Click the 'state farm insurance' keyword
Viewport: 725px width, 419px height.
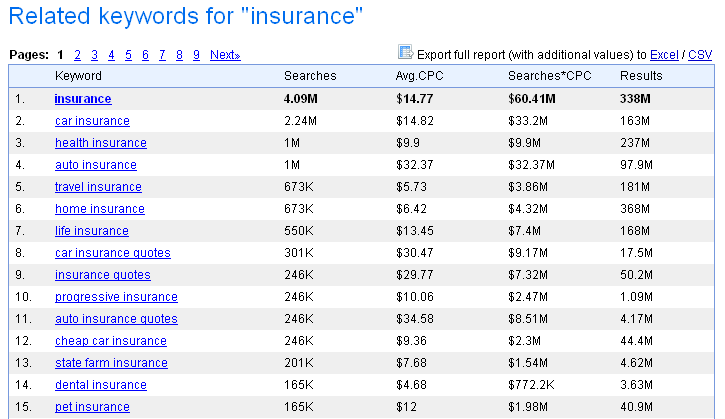coord(111,363)
